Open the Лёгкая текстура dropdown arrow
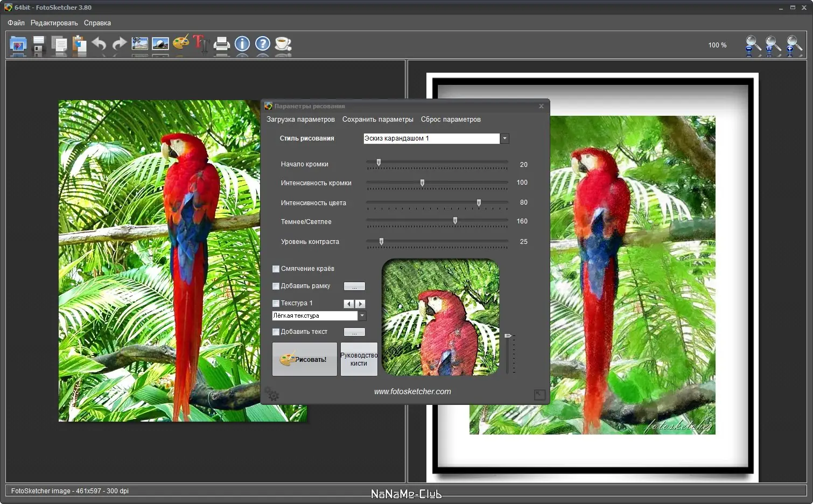The image size is (813, 504). coord(362,316)
